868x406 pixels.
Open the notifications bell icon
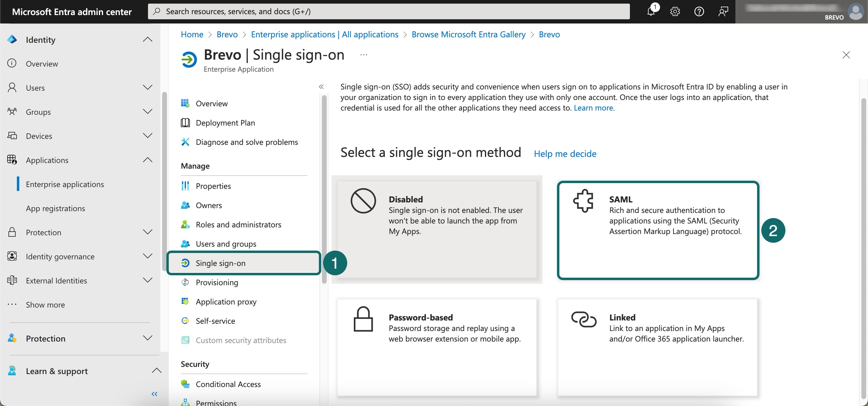tap(651, 11)
